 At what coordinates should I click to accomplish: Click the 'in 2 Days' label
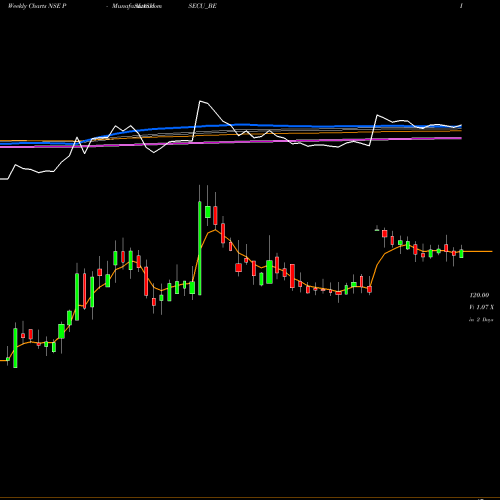[x=481, y=319]
